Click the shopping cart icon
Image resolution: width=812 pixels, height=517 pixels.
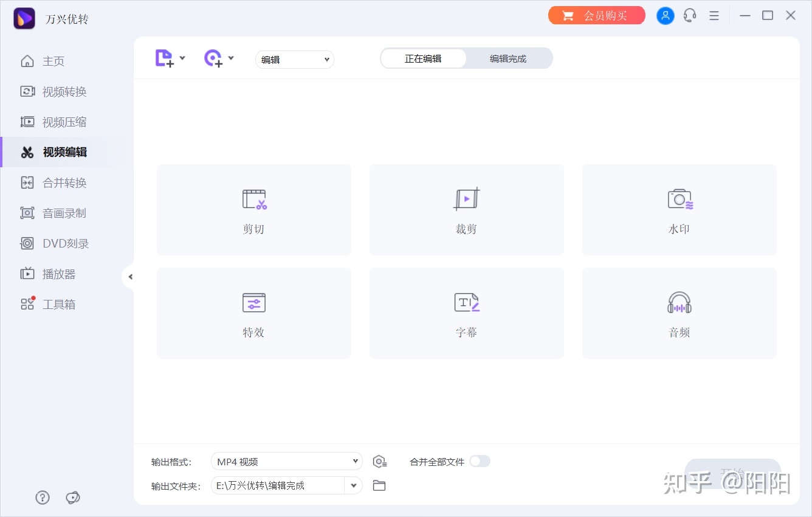pyautogui.click(x=568, y=16)
